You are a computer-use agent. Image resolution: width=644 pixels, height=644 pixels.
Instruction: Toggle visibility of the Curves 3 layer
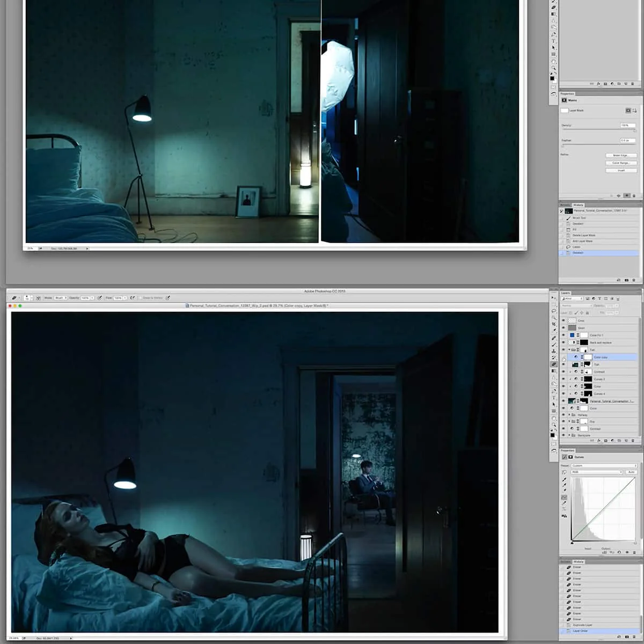(x=563, y=379)
